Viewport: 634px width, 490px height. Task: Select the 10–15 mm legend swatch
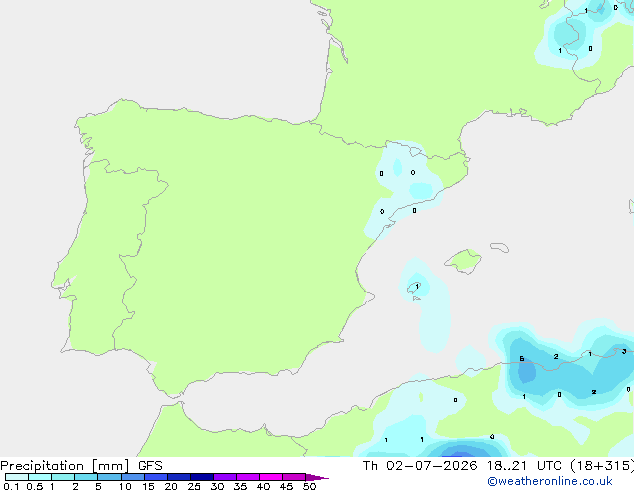click(x=132, y=477)
